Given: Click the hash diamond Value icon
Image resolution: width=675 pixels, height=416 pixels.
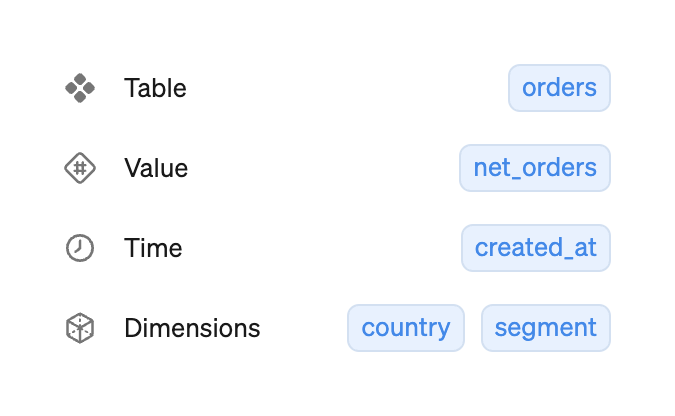Looking at the screenshot, I should click(80, 168).
